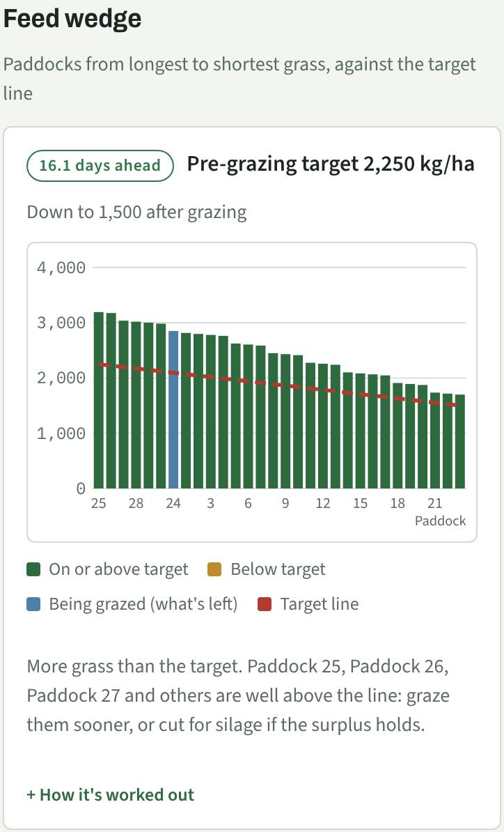
Task: Select the bar above axis label 18
Action: pyautogui.click(x=397, y=436)
